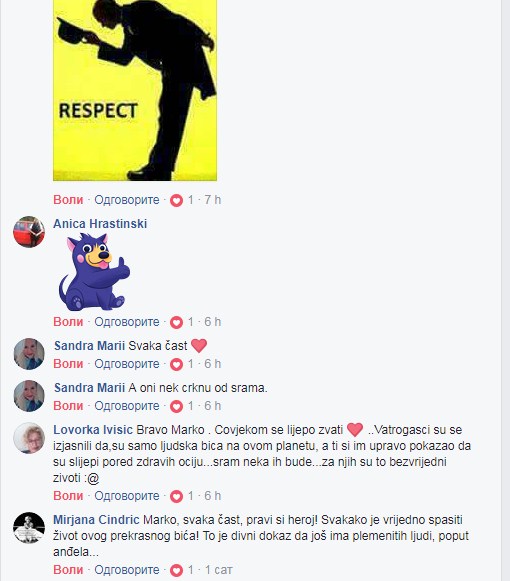
Task: Click heart reaction under Lovorka Ivisic's comment
Action: point(176,496)
